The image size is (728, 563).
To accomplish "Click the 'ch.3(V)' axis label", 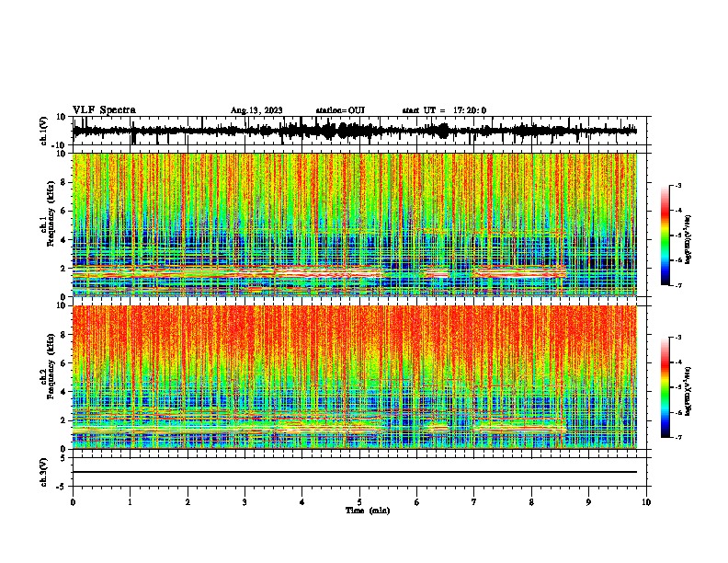I will coord(44,472).
